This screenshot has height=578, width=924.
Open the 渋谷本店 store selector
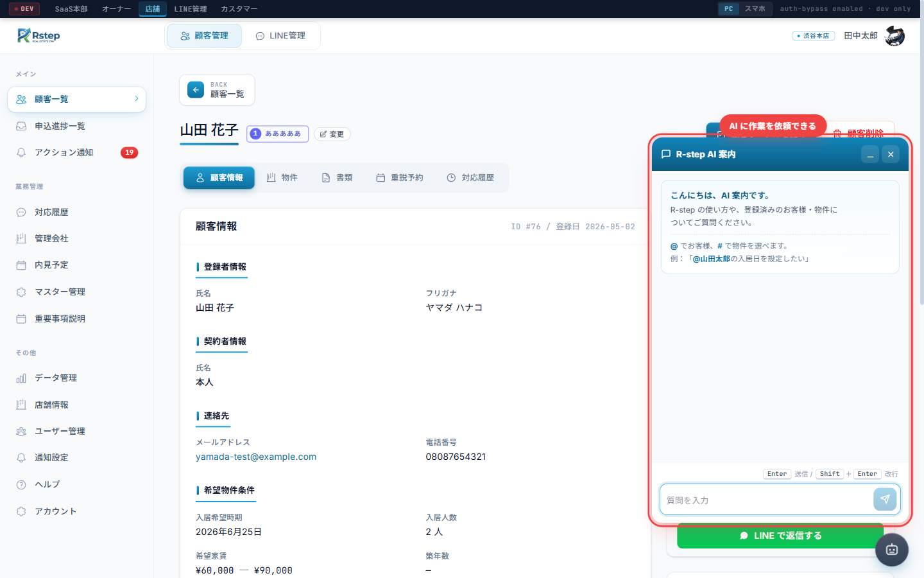(814, 36)
